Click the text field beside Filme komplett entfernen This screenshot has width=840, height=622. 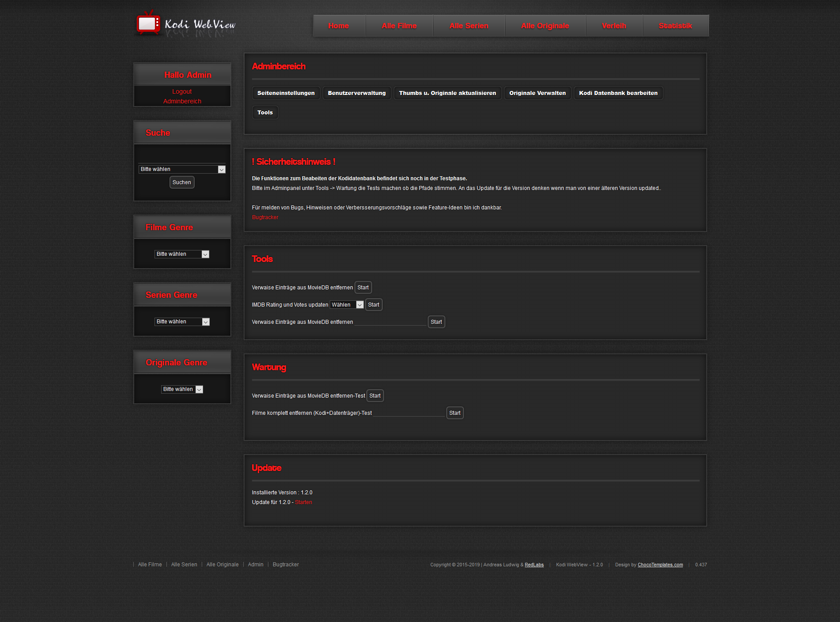click(409, 413)
